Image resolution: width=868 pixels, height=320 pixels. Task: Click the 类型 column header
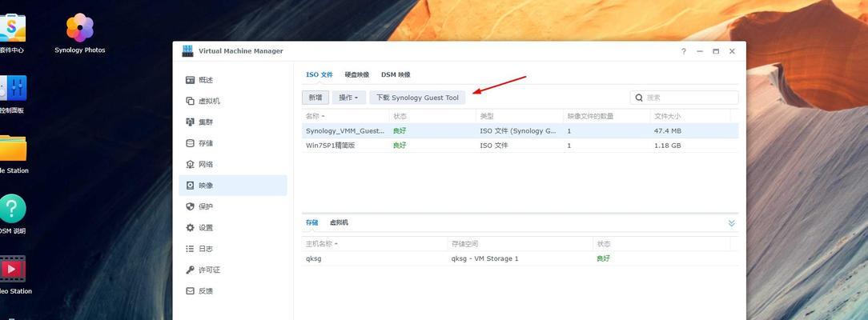pos(519,116)
